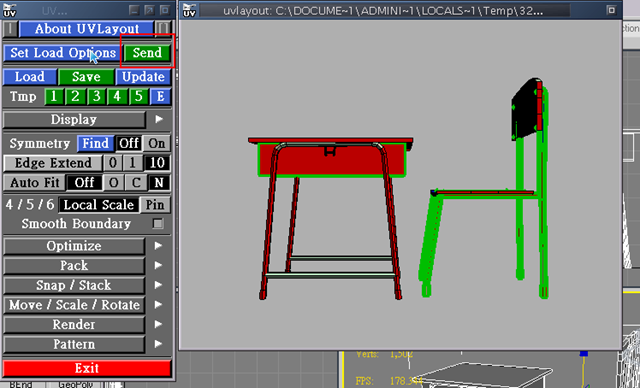
Task: Set Edge Extend to 10
Action: tap(157, 163)
